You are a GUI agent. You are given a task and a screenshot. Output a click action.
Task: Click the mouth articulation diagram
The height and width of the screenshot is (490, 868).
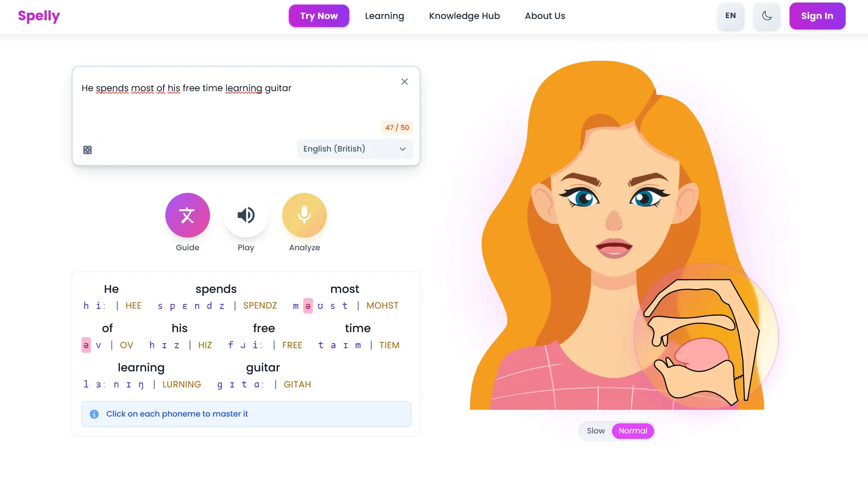[706, 337]
